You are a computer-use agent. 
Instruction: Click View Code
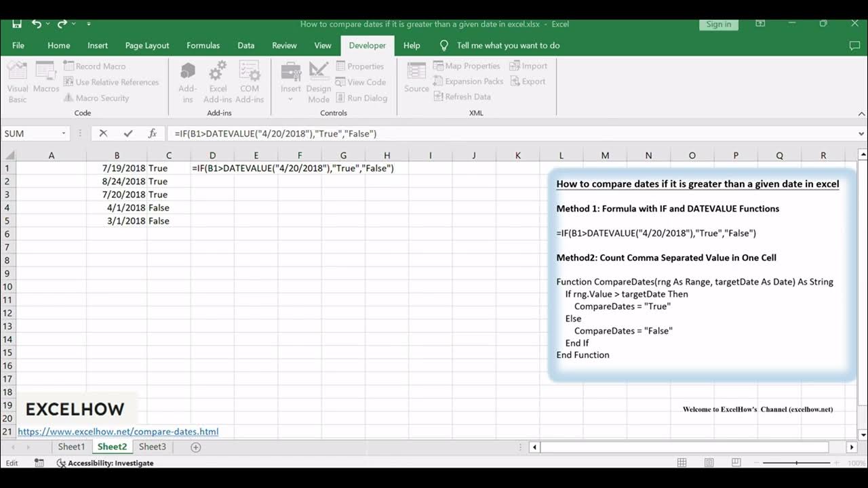361,82
